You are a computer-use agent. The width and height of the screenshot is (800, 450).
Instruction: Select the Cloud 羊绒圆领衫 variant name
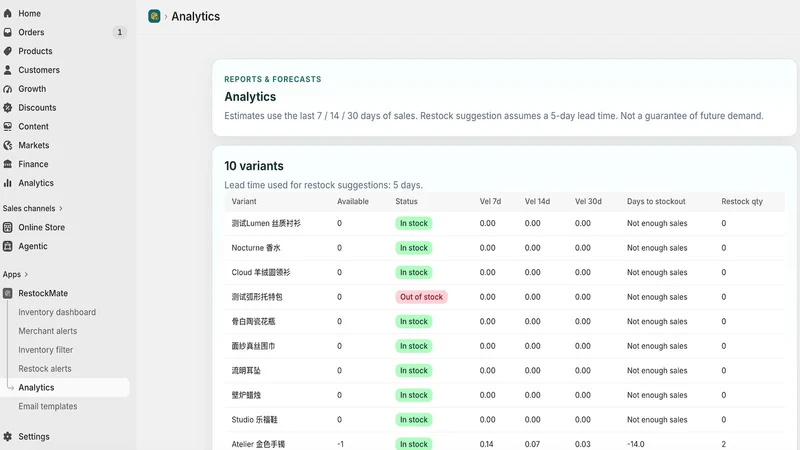(261, 272)
